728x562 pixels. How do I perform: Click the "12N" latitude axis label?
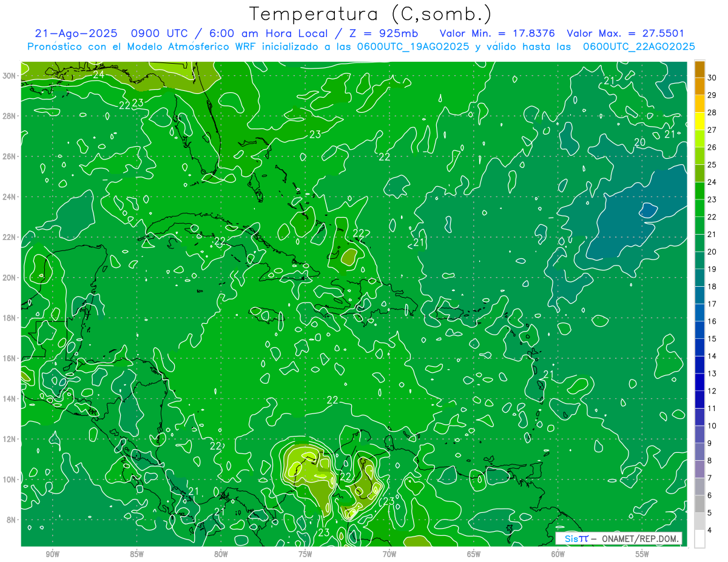tap(9, 439)
